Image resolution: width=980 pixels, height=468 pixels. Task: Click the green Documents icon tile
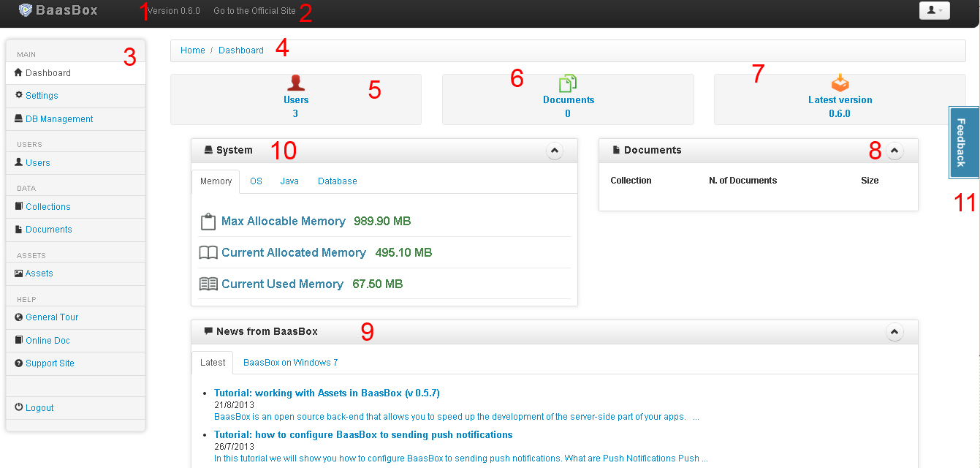[x=568, y=83]
